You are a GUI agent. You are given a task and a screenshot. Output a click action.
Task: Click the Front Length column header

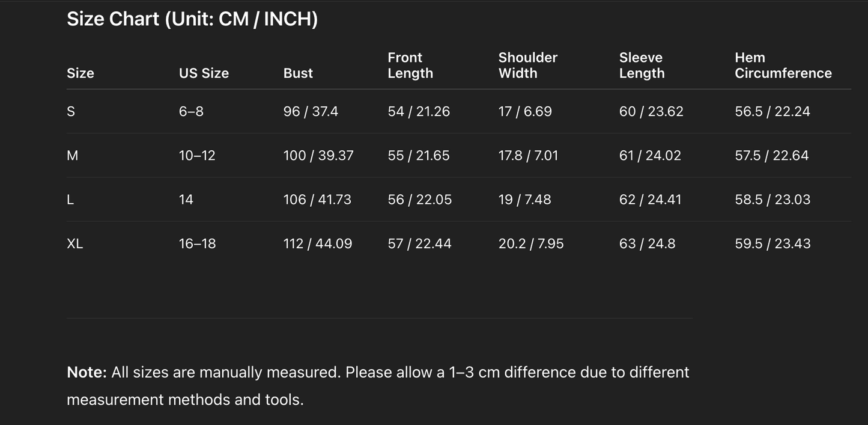pyautogui.click(x=410, y=66)
